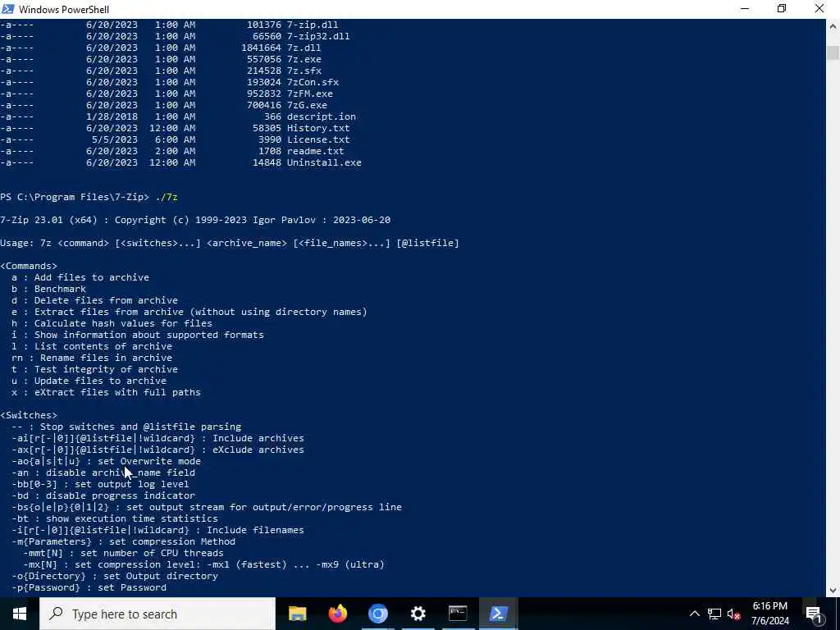This screenshot has height=630, width=840.
Task: Select the PowerShell taskbar icon
Action: tap(498, 614)
